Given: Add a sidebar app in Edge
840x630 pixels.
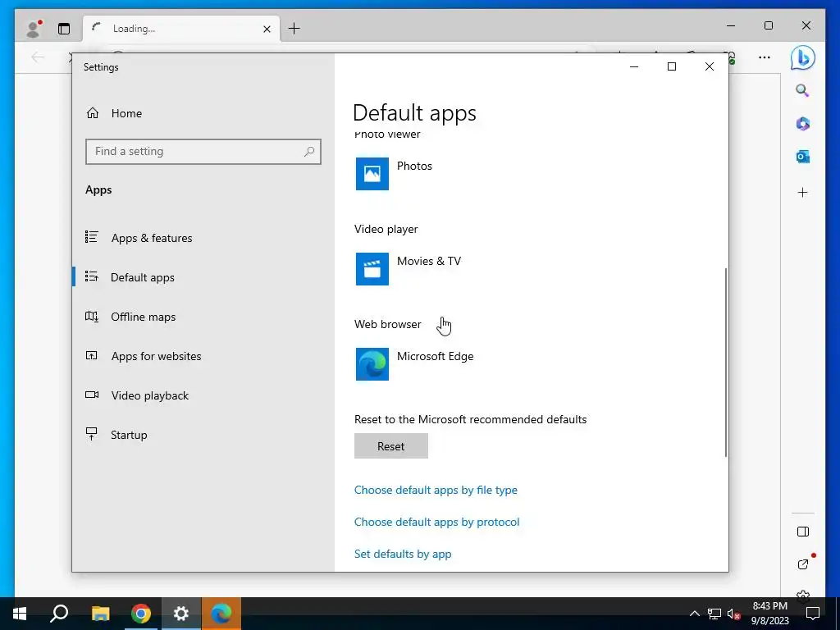Looking at the screenshot, I should point(802,192).
